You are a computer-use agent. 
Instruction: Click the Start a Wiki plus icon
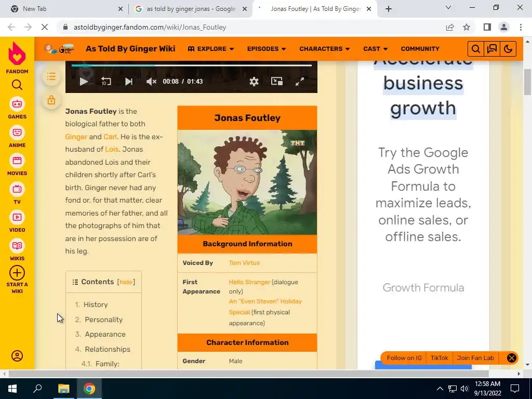(17, 273)
